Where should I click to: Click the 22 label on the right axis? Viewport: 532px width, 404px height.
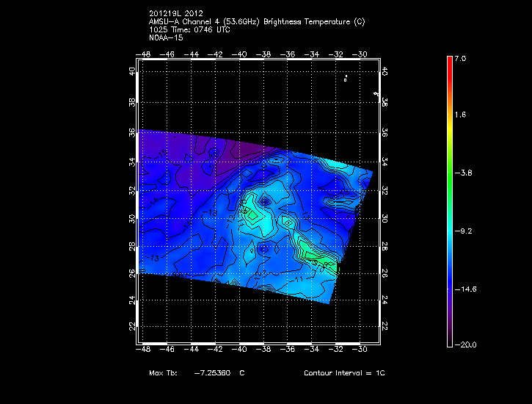point(385,325)
